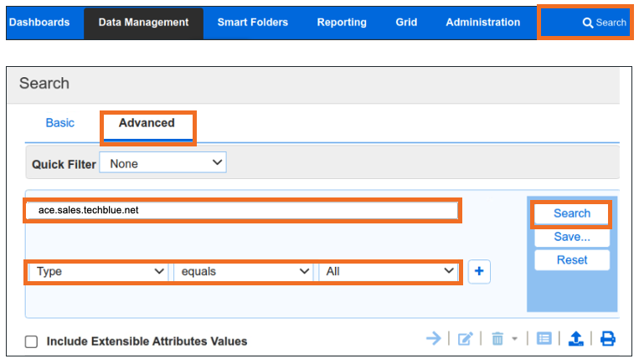Click the magnifier Search icon in navigation bar
This screenshot has height=364, width=639.
coord(588,23)
